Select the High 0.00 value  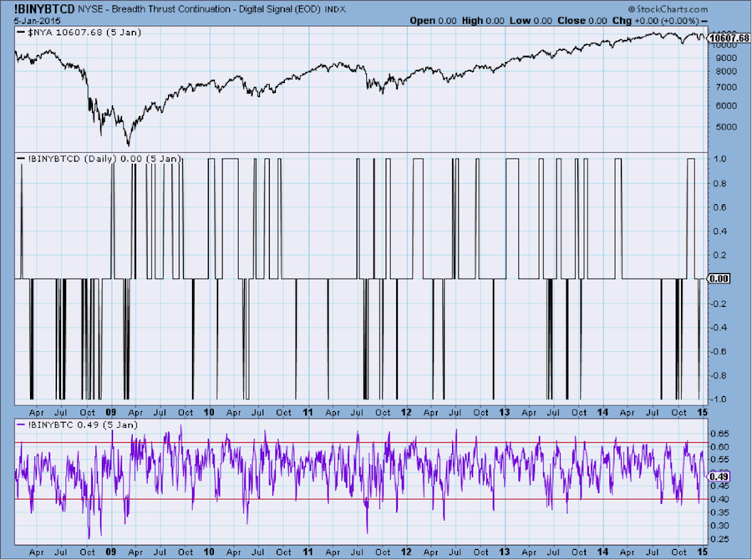click(x=483, y=21)
